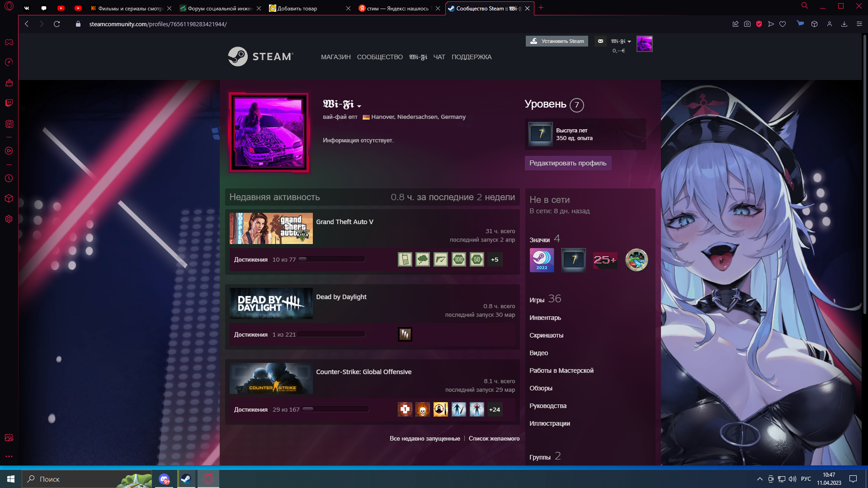Screen dimensions: 868x488
Task: Open the round community badge icon
Action: coord(637,260)
